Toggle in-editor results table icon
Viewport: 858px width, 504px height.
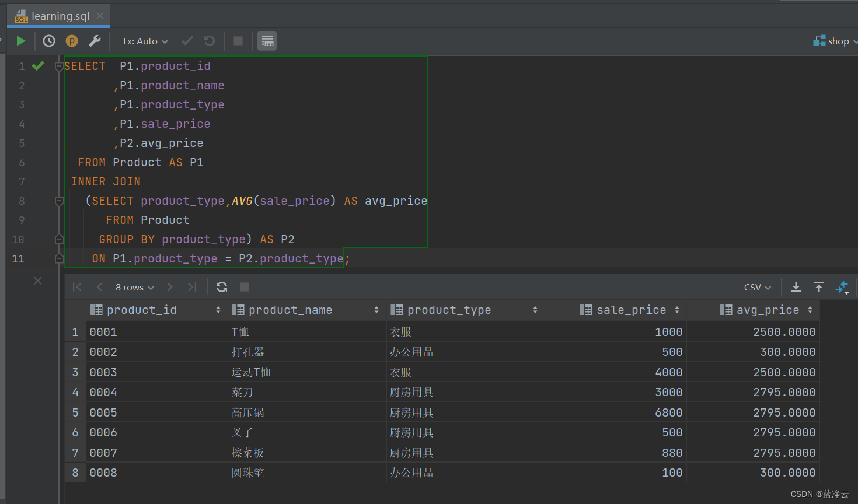(x=267, y=41)
